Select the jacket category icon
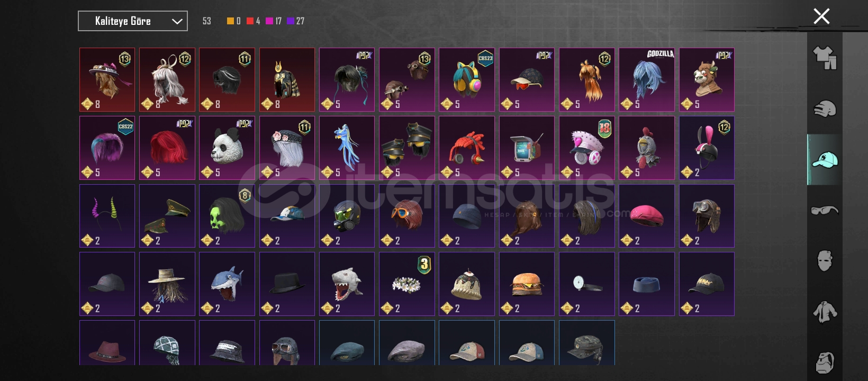 (825, 312)
